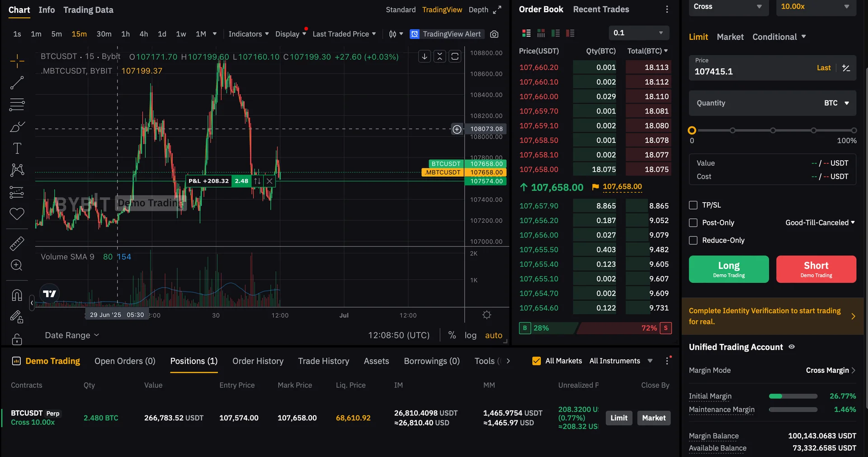
Task: Switch to the Trading Data tab
Action: click(x=88, y=10)
